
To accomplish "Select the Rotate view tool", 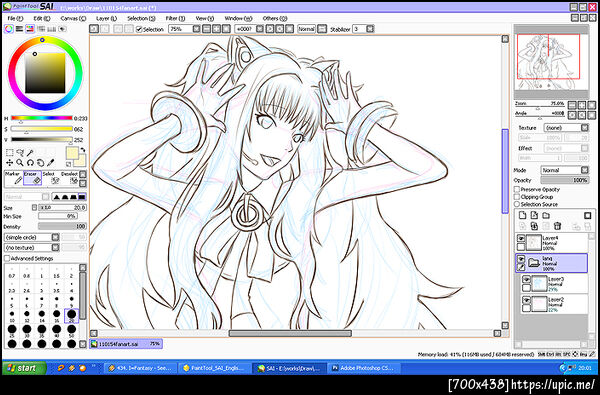I will coord(30,163).
